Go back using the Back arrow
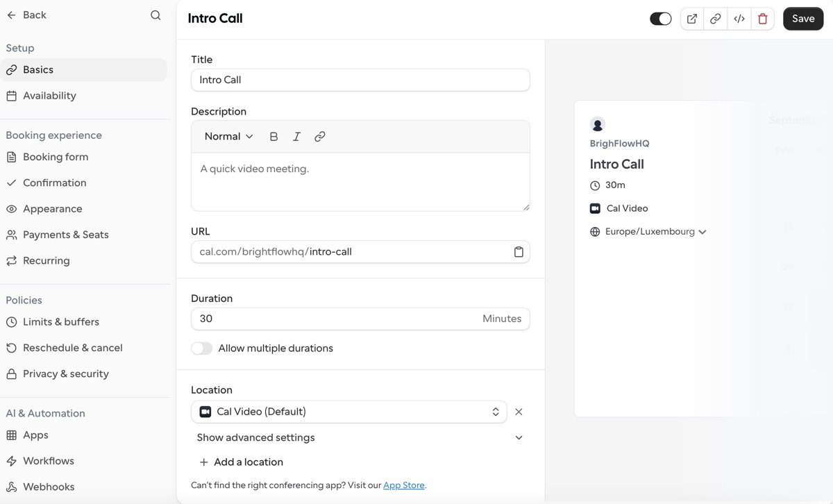 pyautogui.click(x=26, y=15)
